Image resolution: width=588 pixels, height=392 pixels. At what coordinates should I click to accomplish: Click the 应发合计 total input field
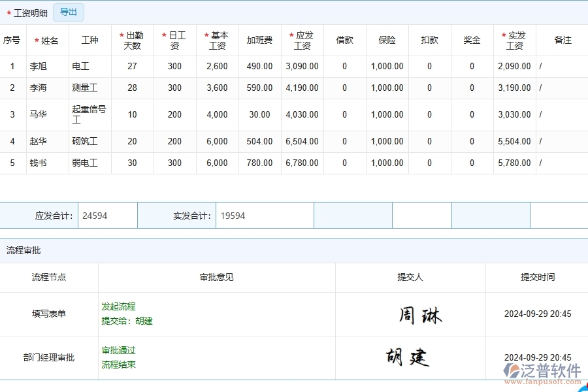tap(106, 215)
